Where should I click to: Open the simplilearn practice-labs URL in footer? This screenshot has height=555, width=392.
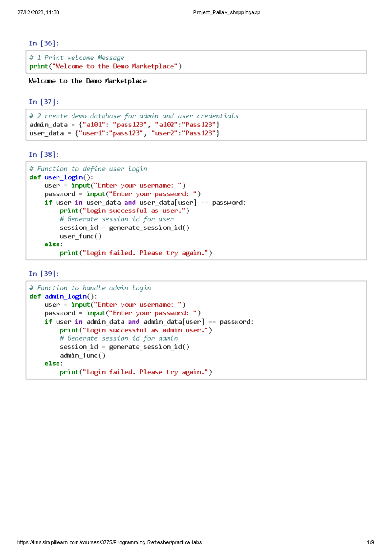point(109,542)
